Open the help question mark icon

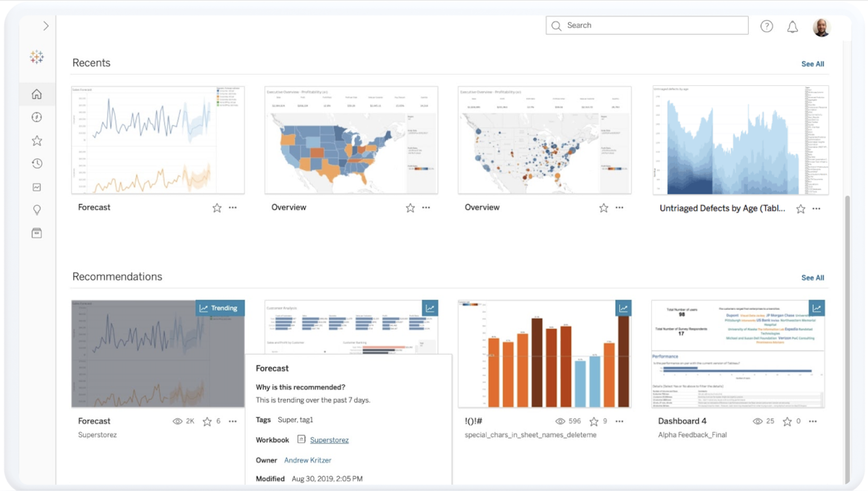[766, 26]
